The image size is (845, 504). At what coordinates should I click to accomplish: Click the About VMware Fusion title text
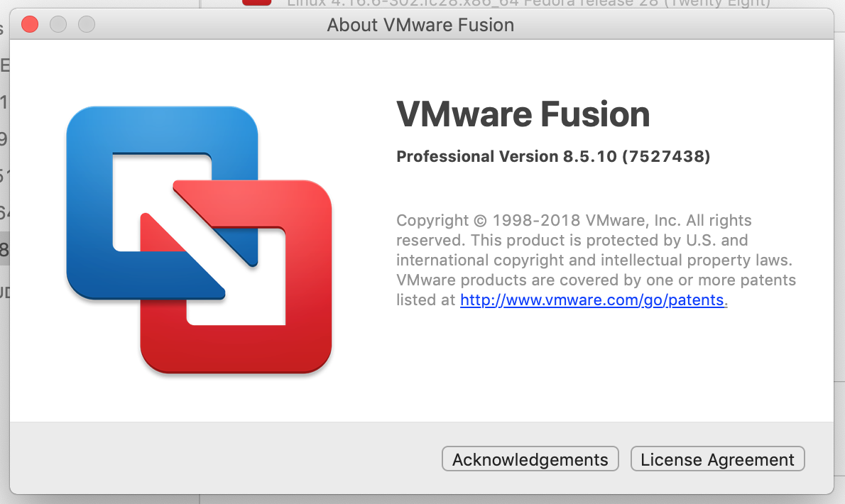click(x=420, y=25)
